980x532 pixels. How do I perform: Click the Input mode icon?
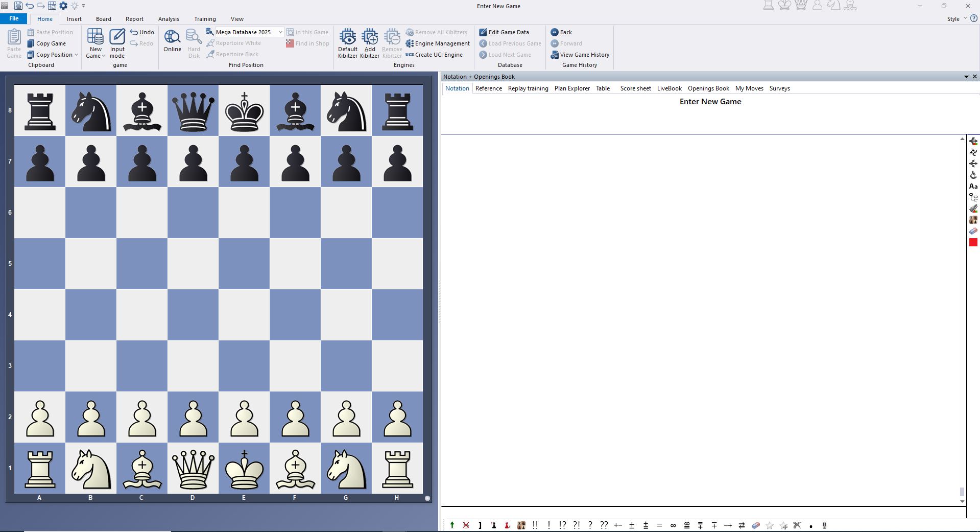(117, 38)
